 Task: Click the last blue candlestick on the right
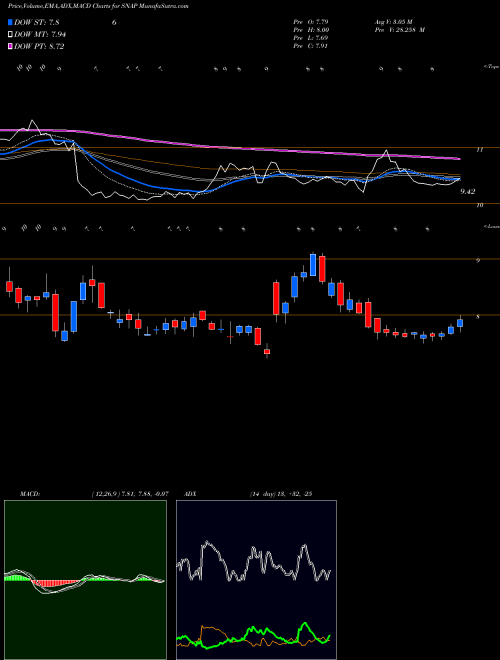460,323
